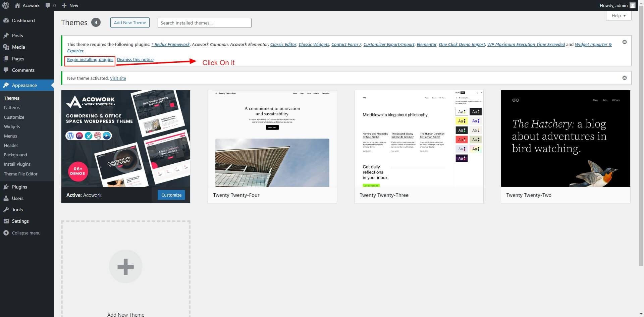The image size is (644, 317).
Task: Open the Elementor plugin link
Action: pos(427,44)
